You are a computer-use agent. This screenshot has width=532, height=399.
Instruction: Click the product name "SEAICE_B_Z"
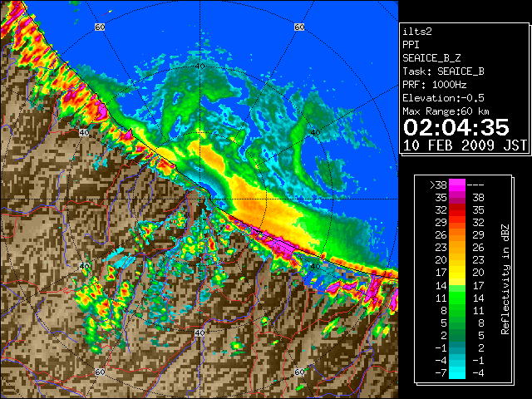431,58
